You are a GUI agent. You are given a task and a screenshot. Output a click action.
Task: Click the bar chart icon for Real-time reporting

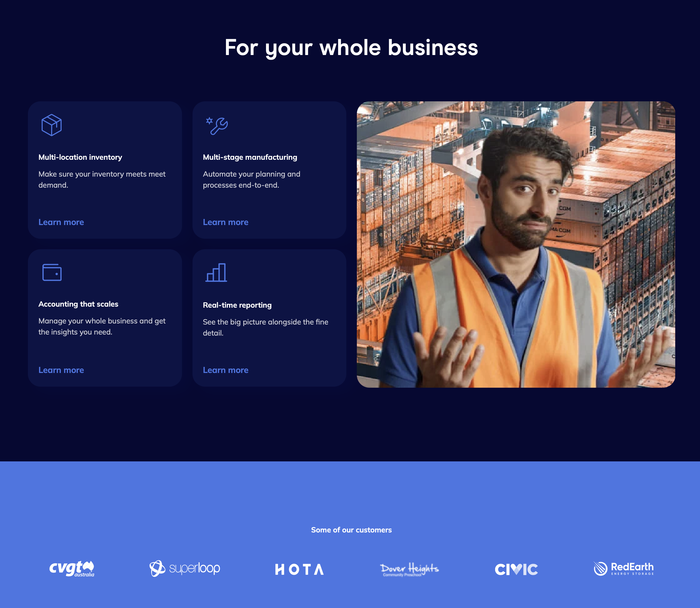(x=216, y=272)
